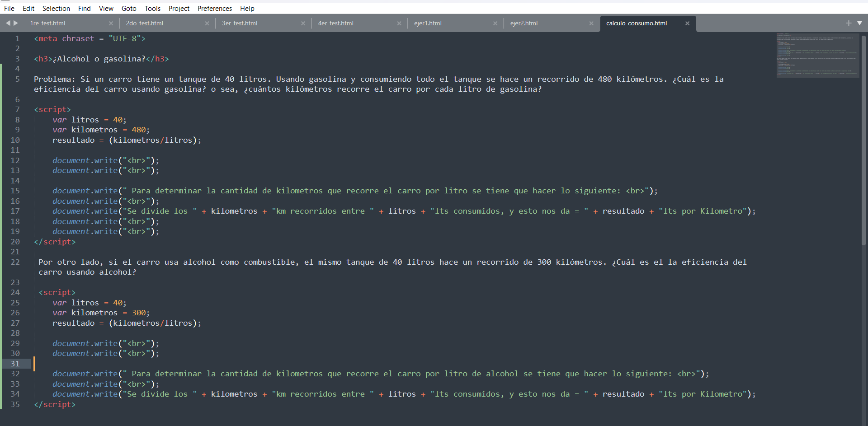This screenshot has height=426, width=868.
Task: Click 'resultado' on line 27
Action: [x=74, y=323]
